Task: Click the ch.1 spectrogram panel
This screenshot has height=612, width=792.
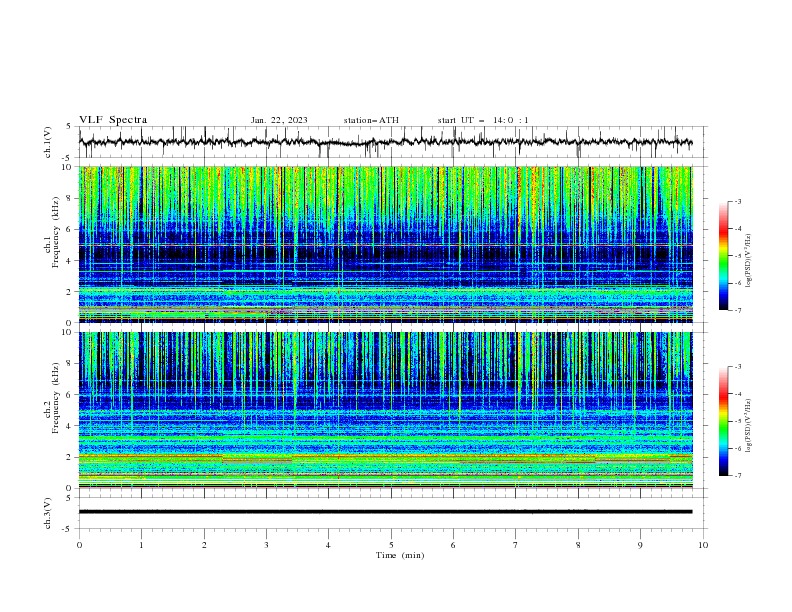Action: pos(386,244)
